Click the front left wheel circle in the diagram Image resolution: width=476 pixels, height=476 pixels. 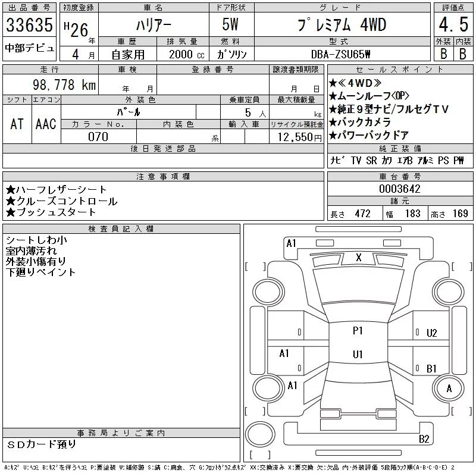pos(268,292)
